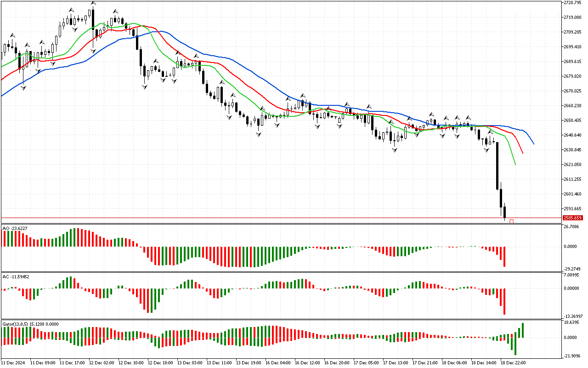
Task: Click the 12 Dec 18:00 time label
Action: 161,363
